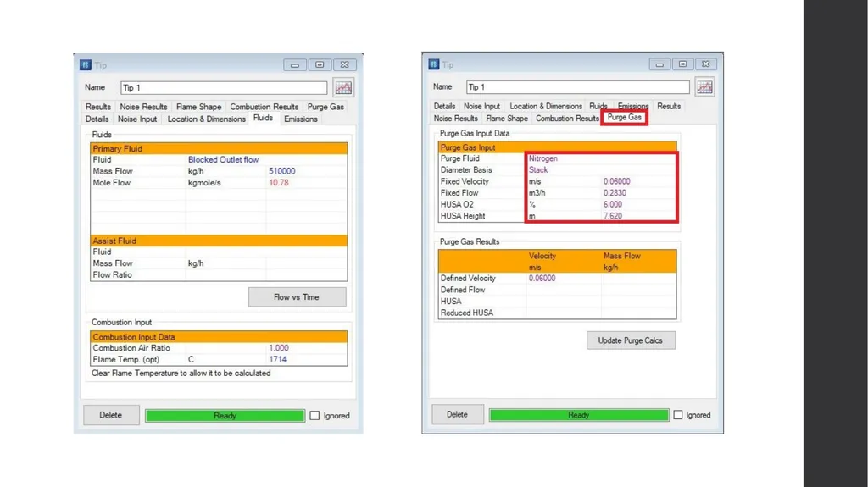This screenshot has height=487, width=868.
Task: Click Ready status bar in right Tip window
Action: [x=578, y=415]
